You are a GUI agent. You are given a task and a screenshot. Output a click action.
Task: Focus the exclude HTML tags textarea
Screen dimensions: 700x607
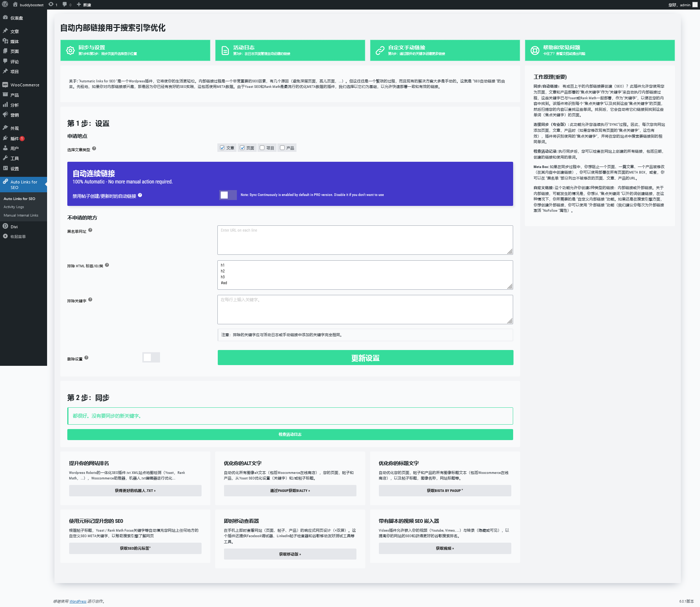tap(365, 275)
